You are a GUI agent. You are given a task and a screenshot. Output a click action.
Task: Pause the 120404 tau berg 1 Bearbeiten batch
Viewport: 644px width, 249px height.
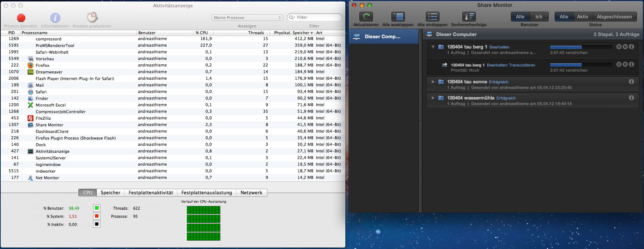619,47
